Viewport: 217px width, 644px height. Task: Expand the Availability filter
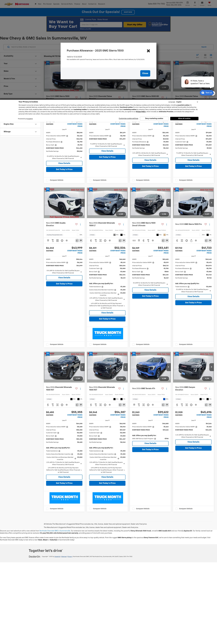[x=20, y=56]
